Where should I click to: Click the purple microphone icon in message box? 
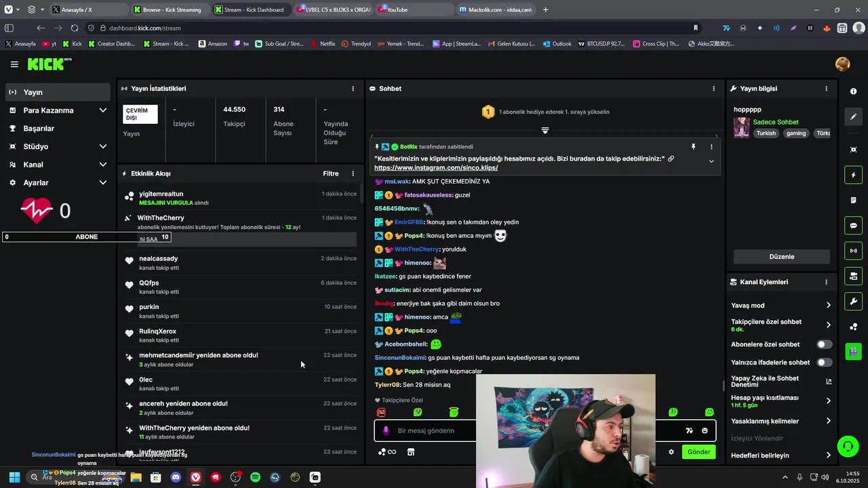(x=386, y=430)
